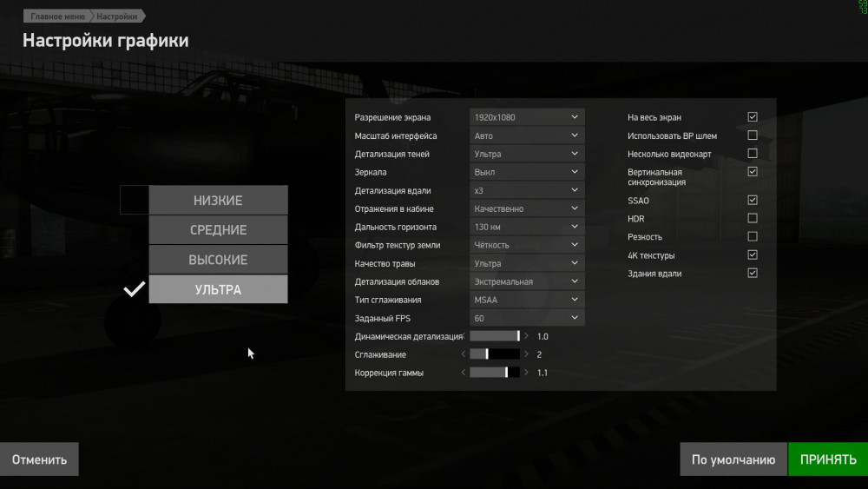Open Детализация теней dropdown
The image size is (868, 489).
coord(527,154)
